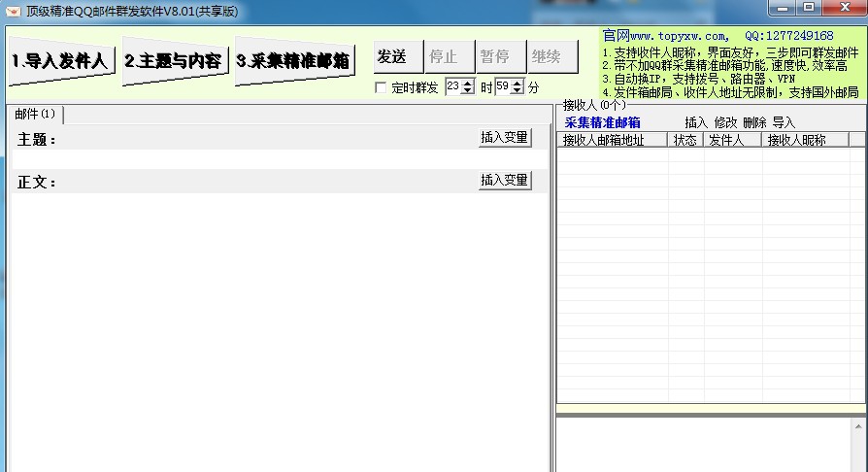The width and height of the screenshot is (868, 472).
Task: Open step 2 主题与内容
Action: 175,61
